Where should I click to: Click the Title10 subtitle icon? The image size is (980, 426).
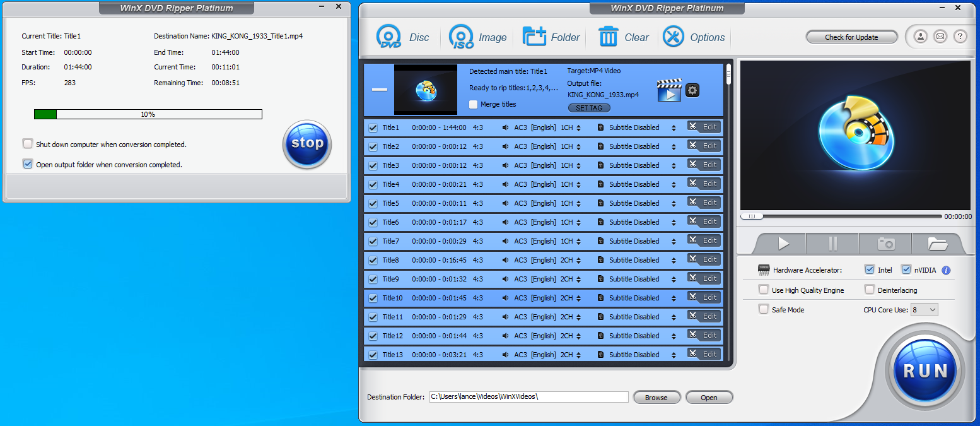601,298
